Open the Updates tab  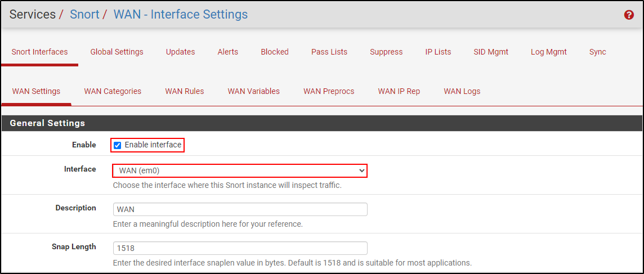tap(180, 52)
